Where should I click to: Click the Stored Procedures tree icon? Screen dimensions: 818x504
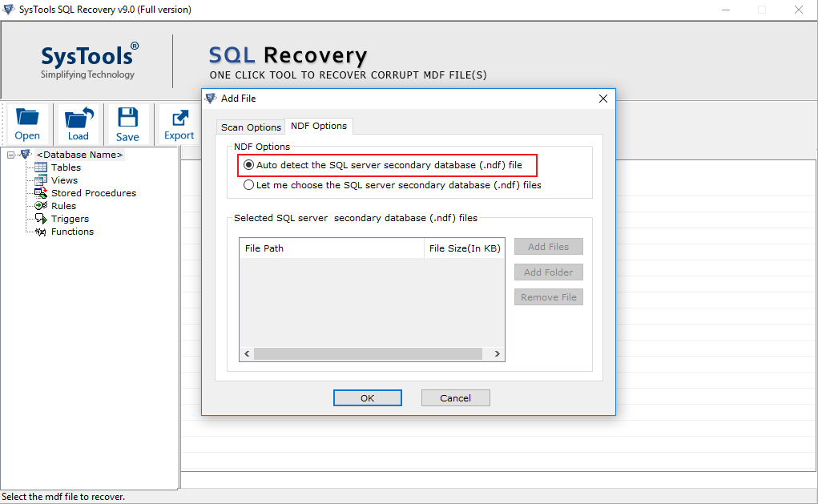[41, 193]
